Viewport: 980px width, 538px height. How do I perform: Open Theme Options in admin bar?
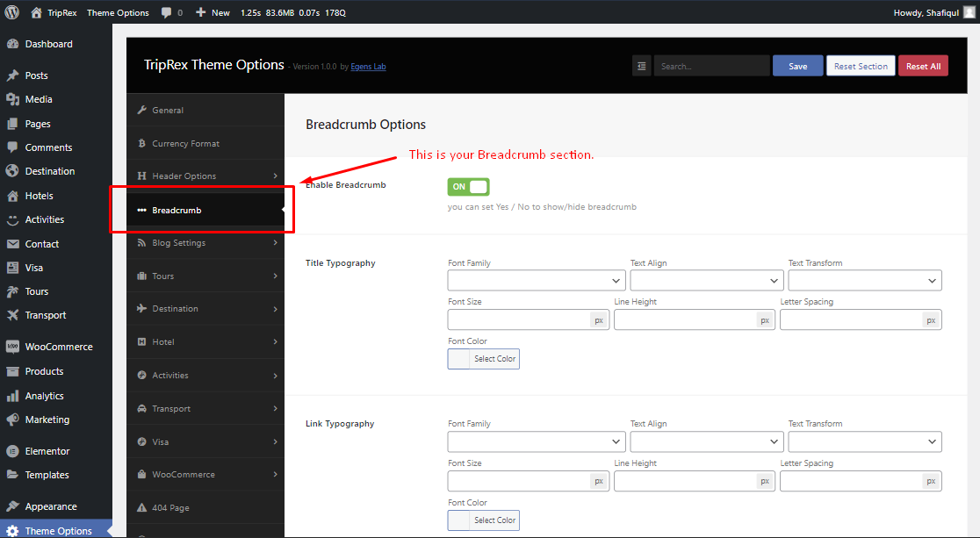tap(119, 12)
